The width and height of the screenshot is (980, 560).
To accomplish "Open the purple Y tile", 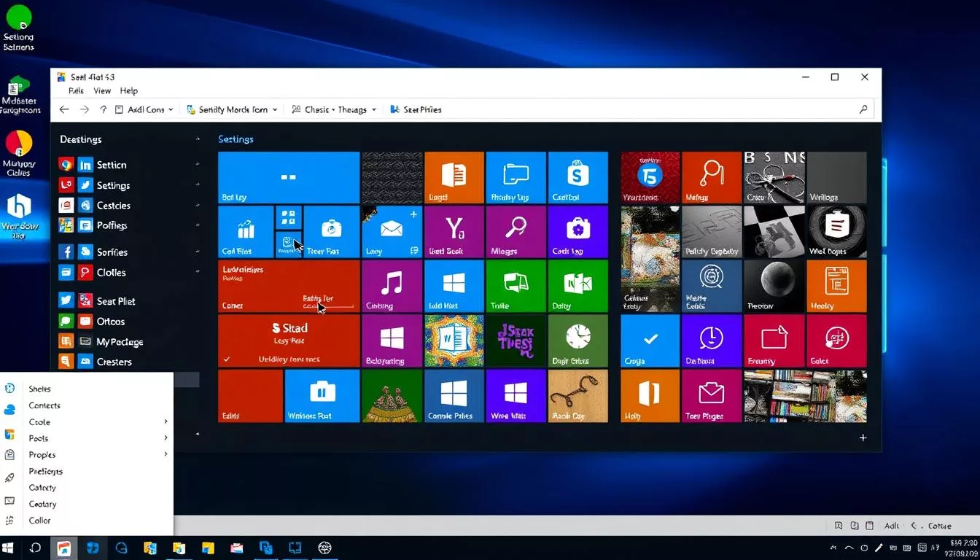I will tap(454, 231).
